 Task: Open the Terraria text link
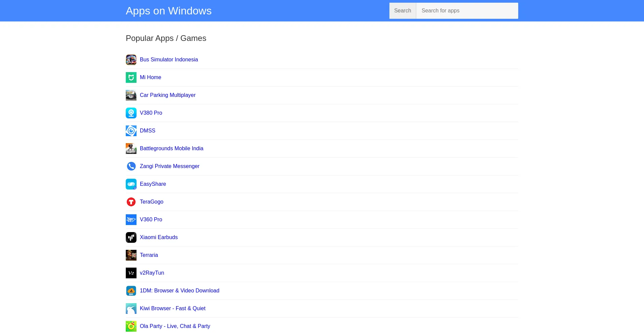[149, 255]
